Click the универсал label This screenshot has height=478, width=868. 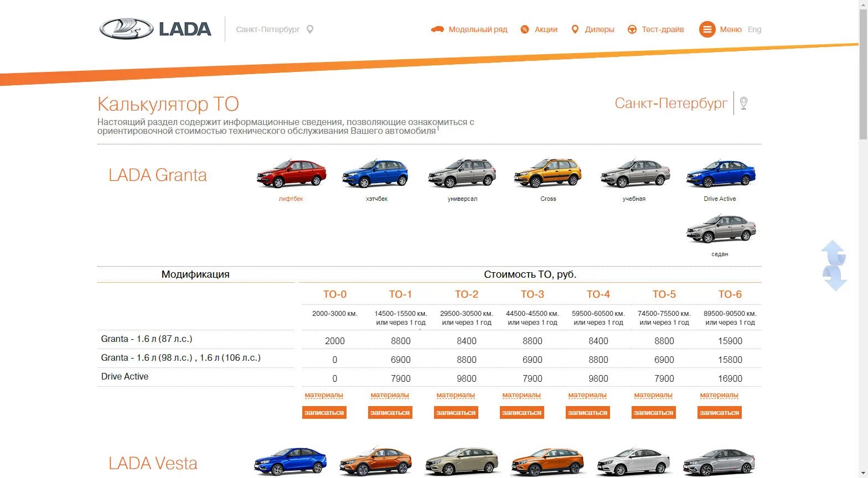point(462,199)
